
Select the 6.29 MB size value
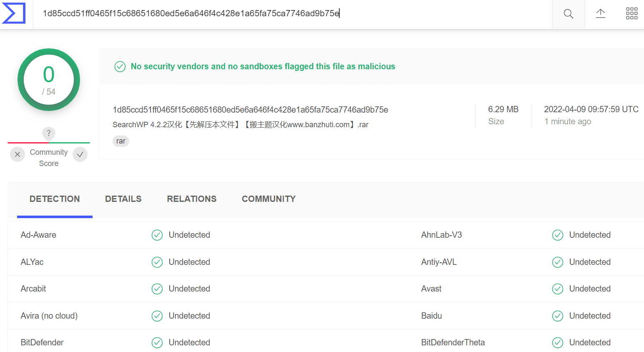coord(503,109)
